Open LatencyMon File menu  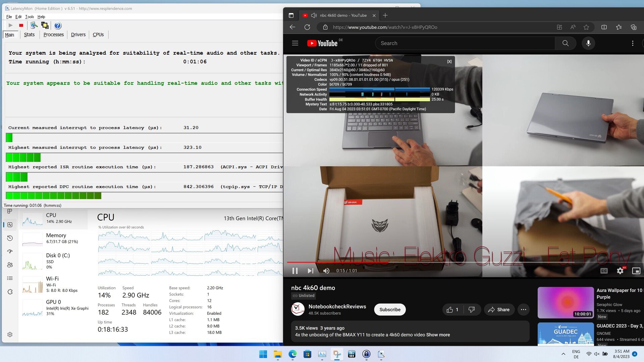click(9, 17)
